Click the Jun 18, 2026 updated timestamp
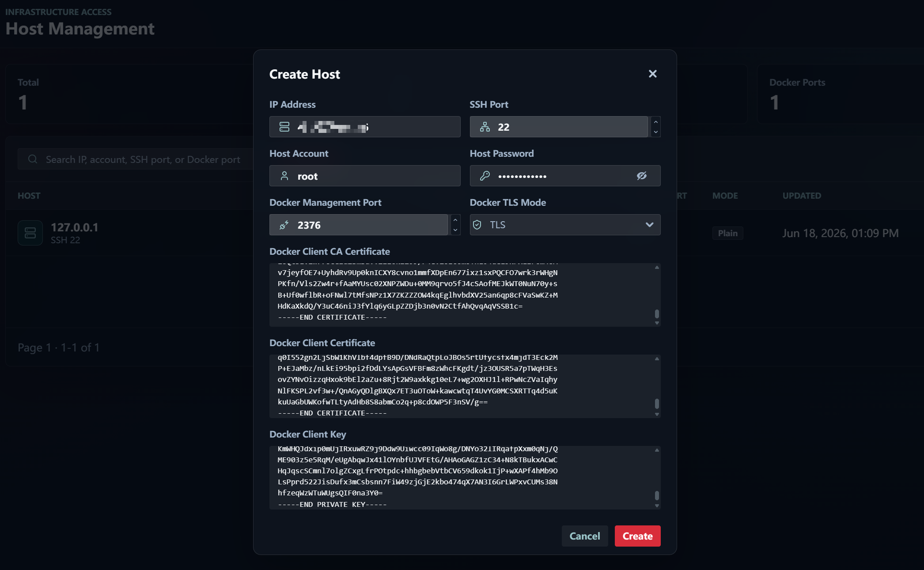The height and width of the screenshot is (570, 924). pyautogui.click(x=841, y=233)
